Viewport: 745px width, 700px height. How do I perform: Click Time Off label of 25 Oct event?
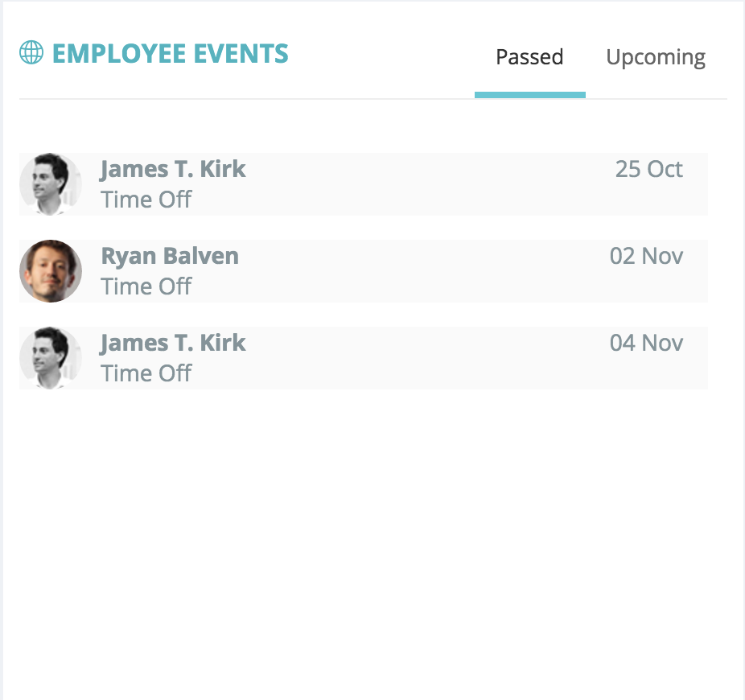[146, 200]
